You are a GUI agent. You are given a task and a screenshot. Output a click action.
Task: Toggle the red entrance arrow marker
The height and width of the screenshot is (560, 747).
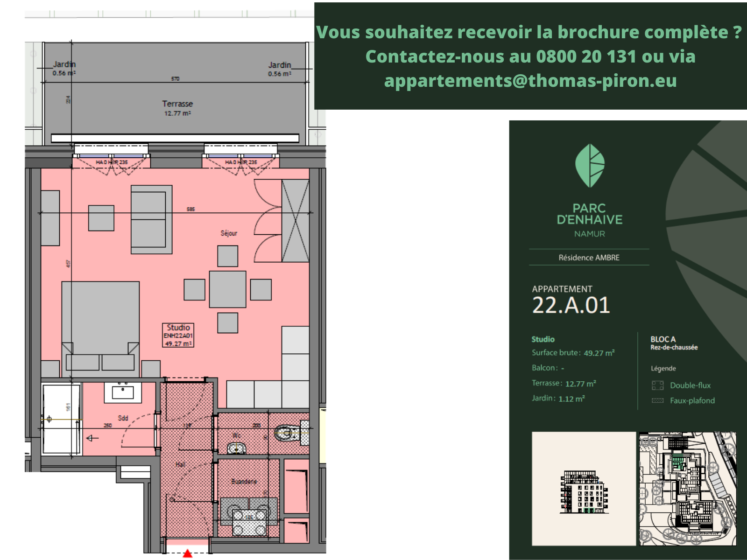click(188, 553)
